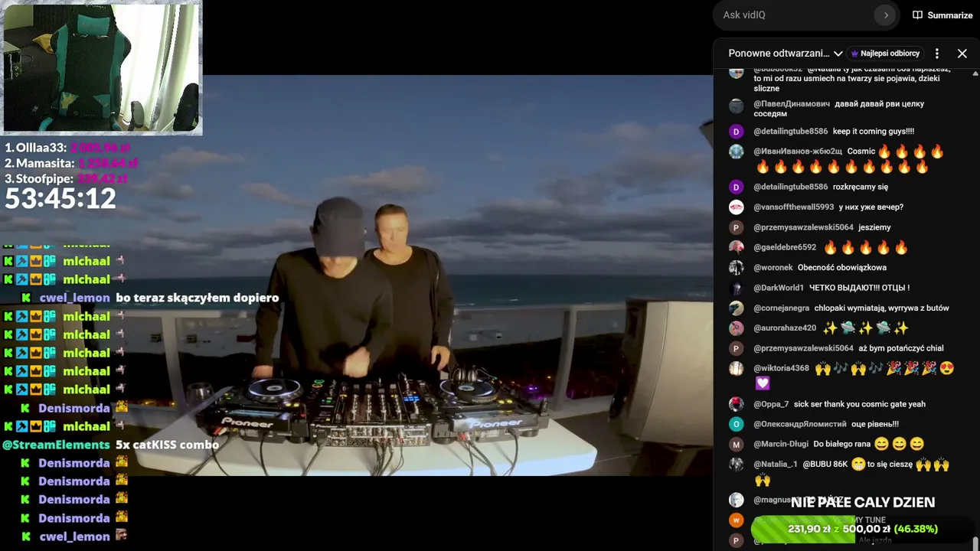Image resolution: width=980 pixels, height=551 pixels.
Task: Click the avatar of @Marcin-Długi
Action: click(736, 444)
